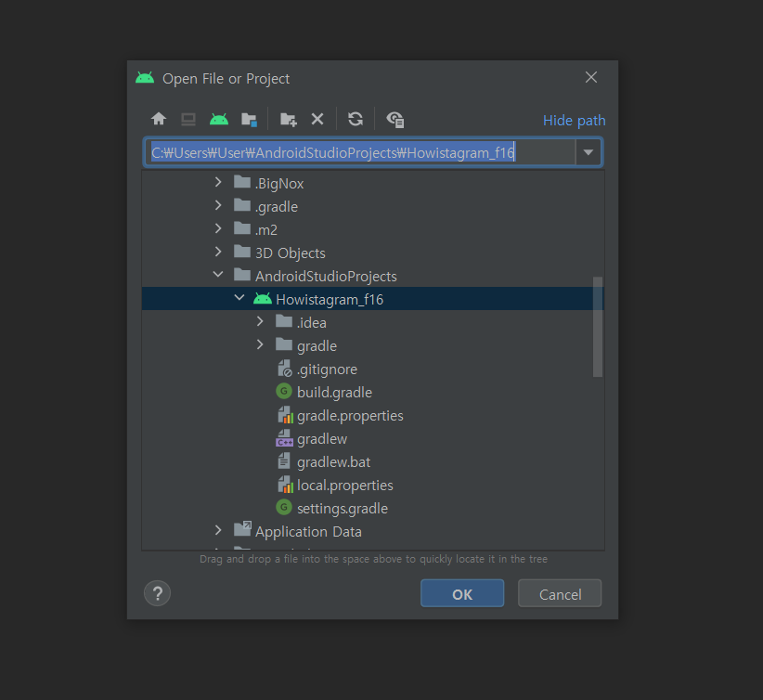Click the Desktop directory toolbar icon
The image size is (763, 700).
tap(188, 119)
